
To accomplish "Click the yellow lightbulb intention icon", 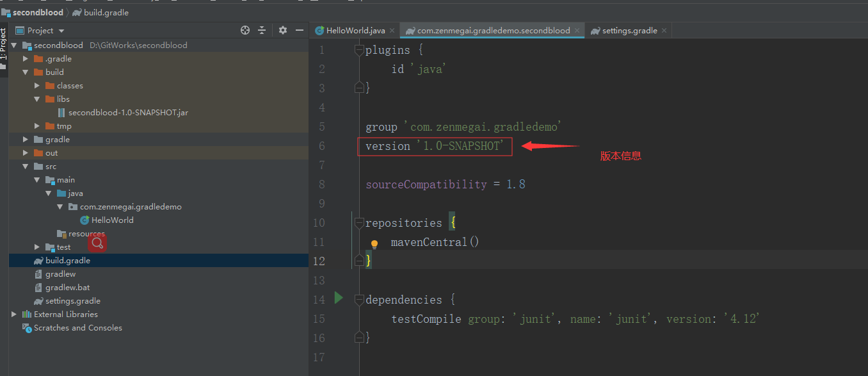I will [375, 243].
